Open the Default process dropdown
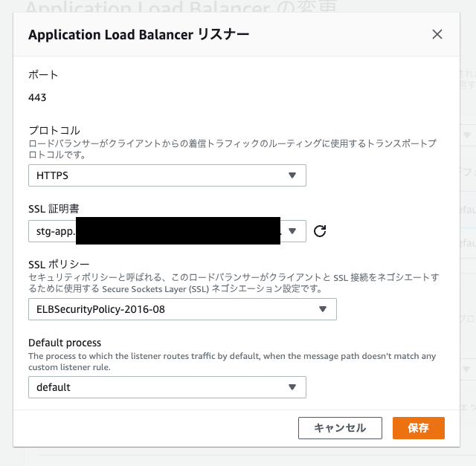The image size is (476, 466). point(167,387)
